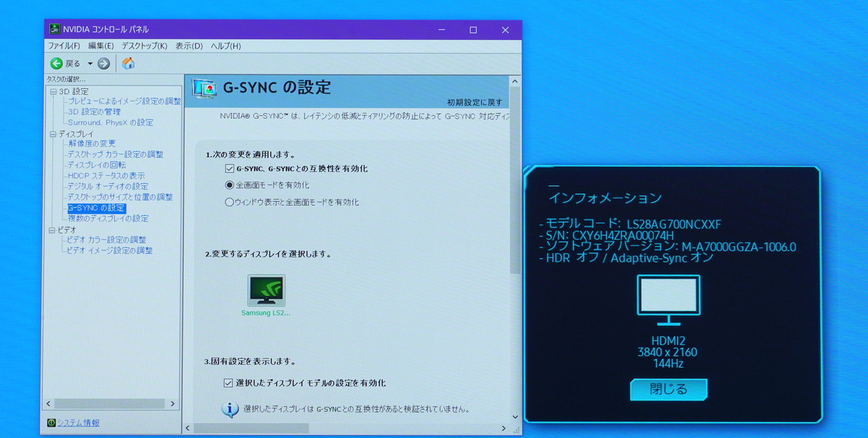
Task: Click the heading 3.固有設定を表示します。
Action: click(250, 361)
